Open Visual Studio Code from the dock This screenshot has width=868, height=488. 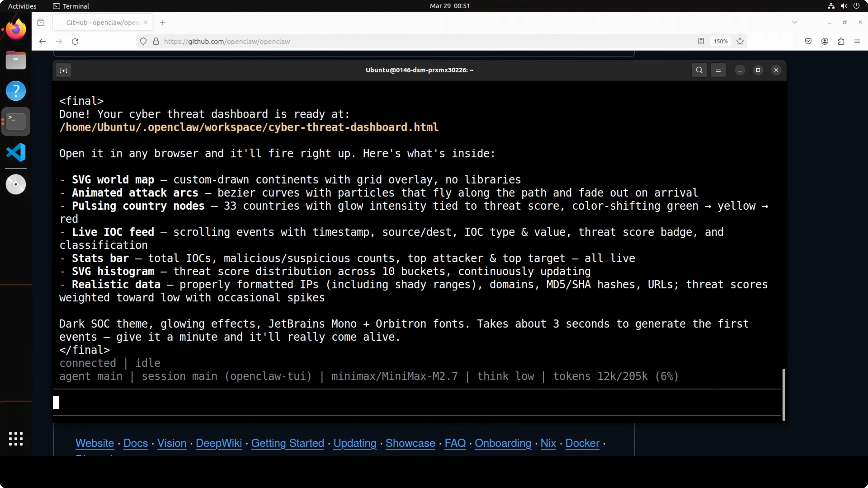point(16,152)
